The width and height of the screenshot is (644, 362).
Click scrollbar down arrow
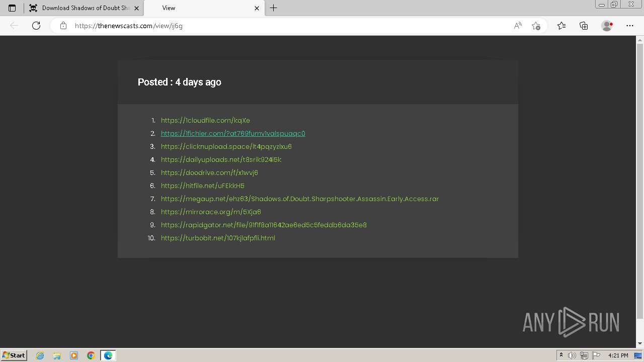[x=640, y=343]
